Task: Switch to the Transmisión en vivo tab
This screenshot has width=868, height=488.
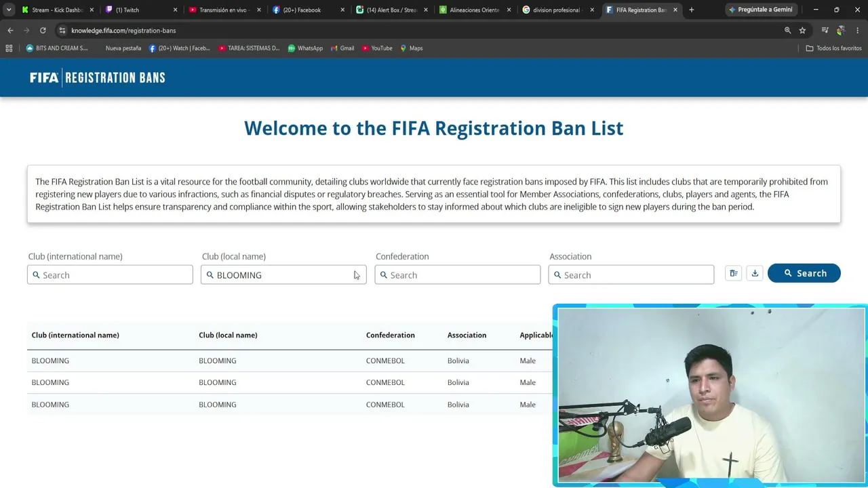Action: (x=224, y=9)
